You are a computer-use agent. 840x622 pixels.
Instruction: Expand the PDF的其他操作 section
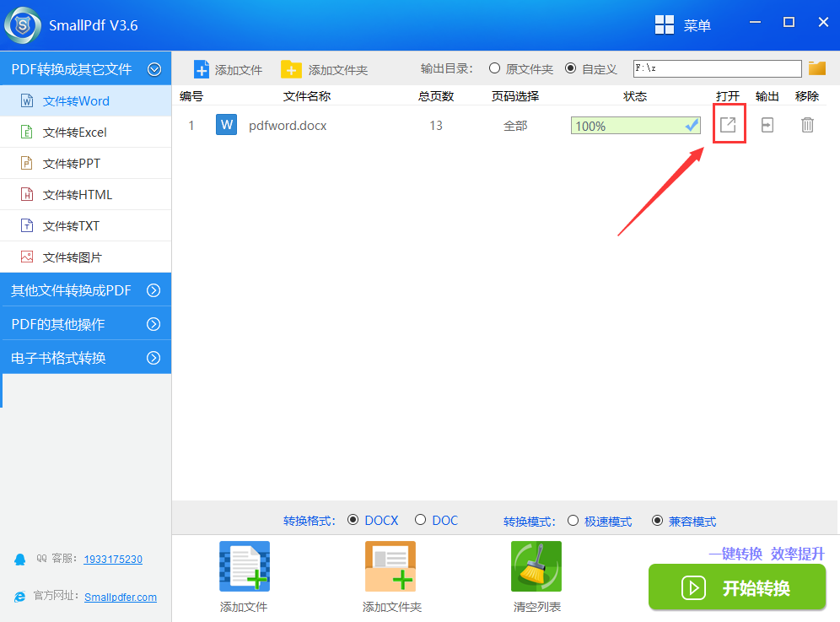(153, 324)
